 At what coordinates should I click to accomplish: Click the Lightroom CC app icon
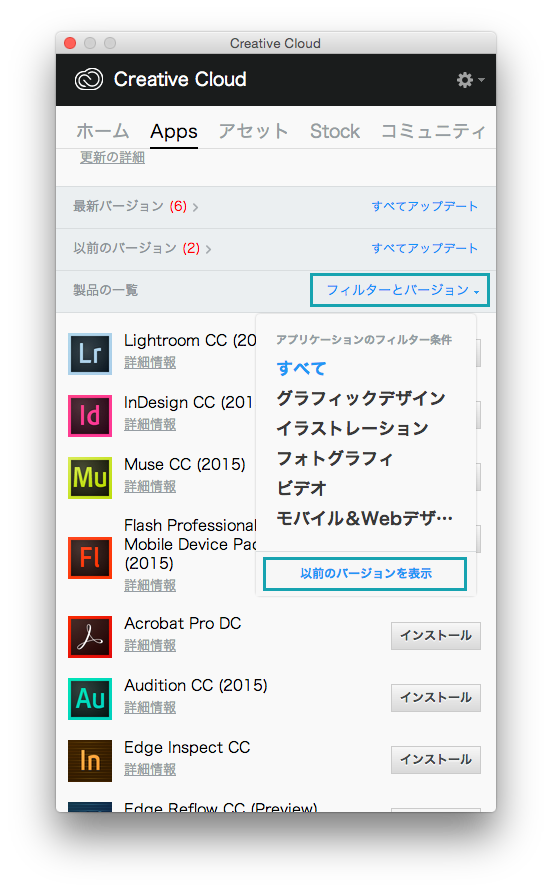(90, 354)
